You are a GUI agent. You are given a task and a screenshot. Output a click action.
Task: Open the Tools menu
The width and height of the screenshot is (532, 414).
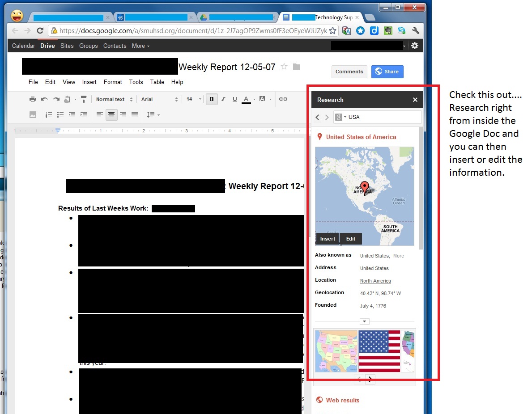136,82
